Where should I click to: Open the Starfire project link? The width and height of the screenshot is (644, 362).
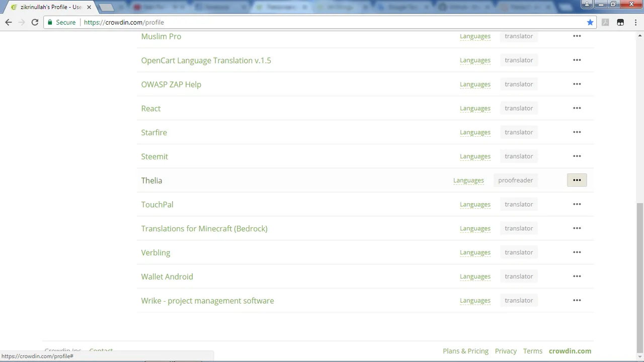pyautogui.click(x=154, y=132)
